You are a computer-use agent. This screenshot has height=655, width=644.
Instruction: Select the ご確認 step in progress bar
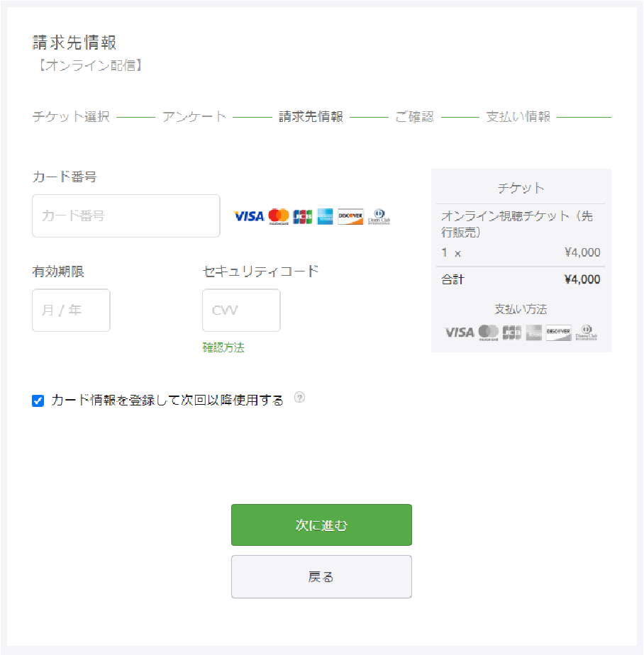(414, 117)
